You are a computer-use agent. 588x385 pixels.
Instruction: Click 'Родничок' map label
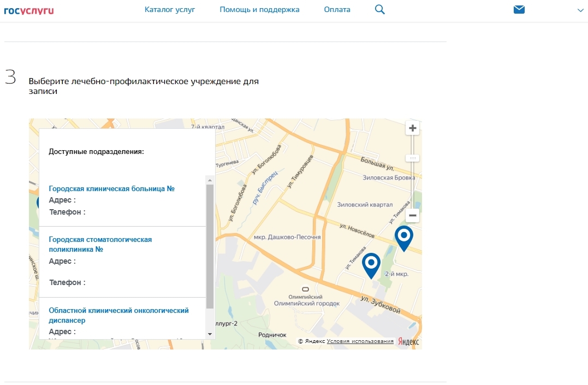pos(272,335)
